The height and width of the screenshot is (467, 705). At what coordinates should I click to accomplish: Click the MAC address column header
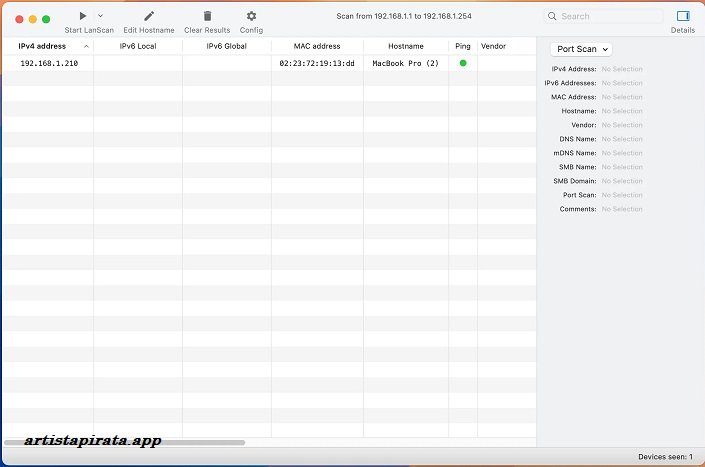point(317,46)
